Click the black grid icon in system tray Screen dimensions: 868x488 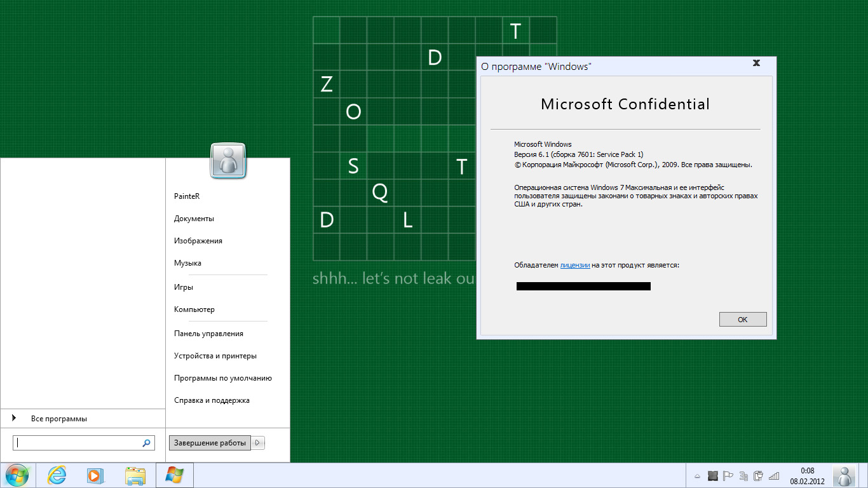712,475
